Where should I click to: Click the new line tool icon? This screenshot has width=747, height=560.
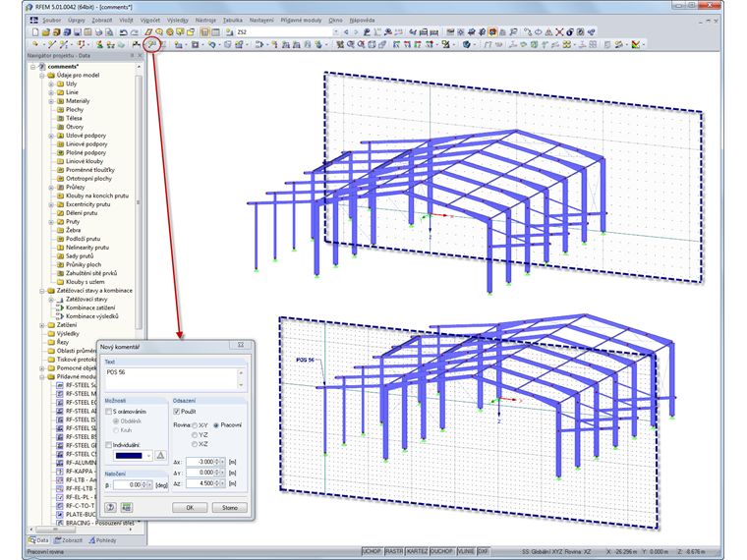tap(51, 44)
